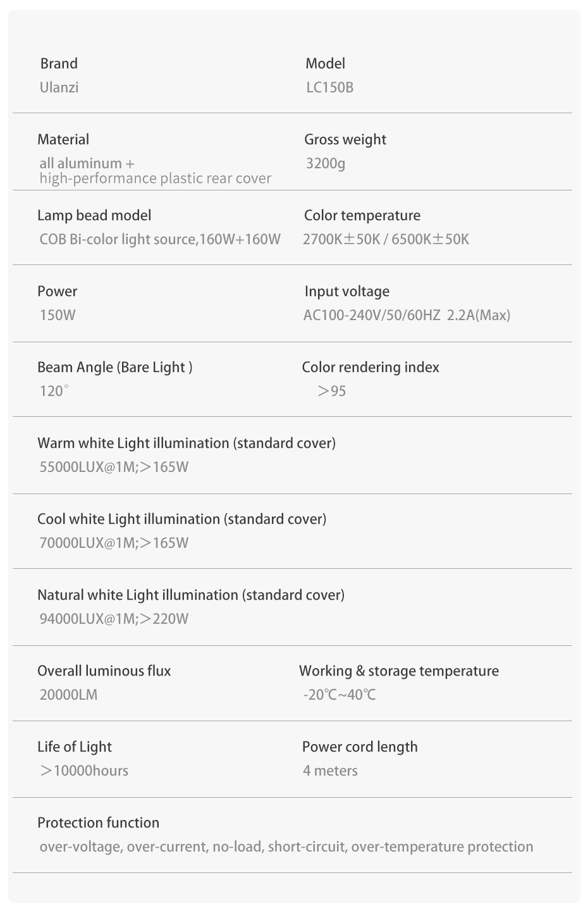Screen dimensions: 588x911
Task: Click the Color rendering index >95 value
Action: (x=332, y=391)
